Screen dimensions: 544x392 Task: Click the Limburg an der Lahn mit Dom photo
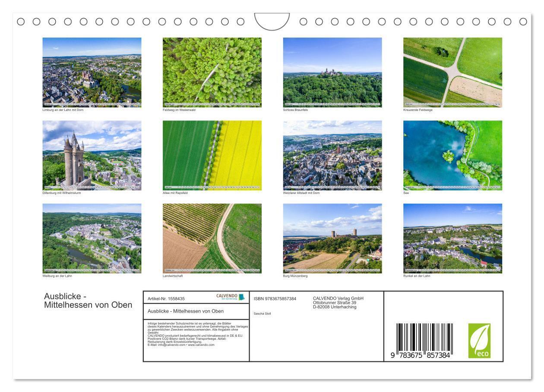coord(92,72)
